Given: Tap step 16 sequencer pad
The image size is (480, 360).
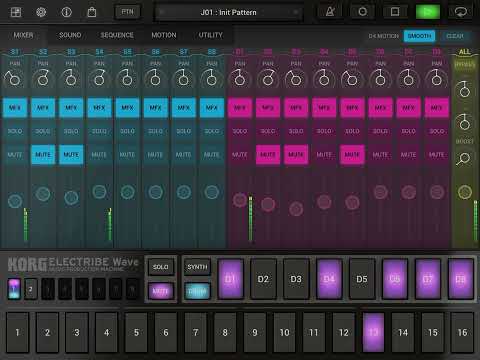Looking at the screenshot, I should (462, 332).
